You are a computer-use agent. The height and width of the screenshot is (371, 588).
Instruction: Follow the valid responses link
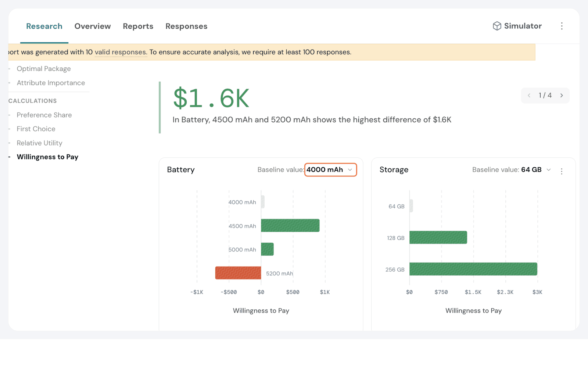click(x=121, y=52)
